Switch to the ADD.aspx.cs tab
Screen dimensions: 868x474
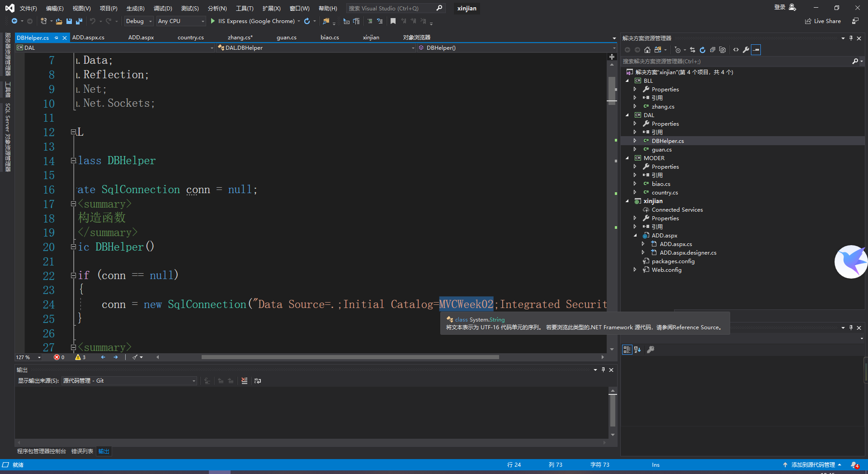point(88,38)
